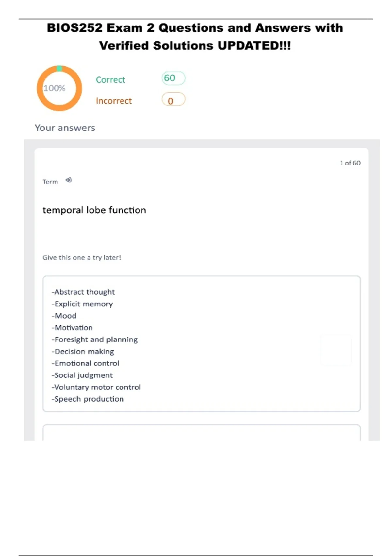The image size is (392, 556).
Task: Click the "temporal lobe function" term text
Action: [x=94, y=210]
